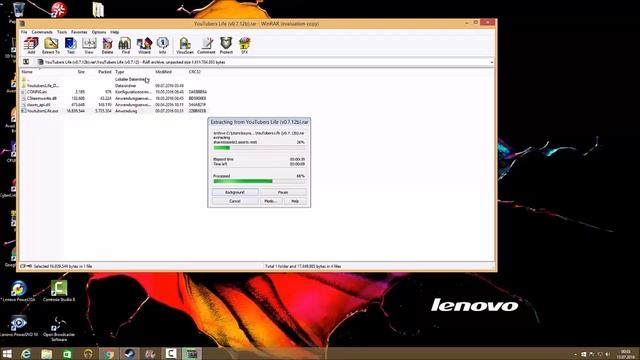Click the current file progress bar
This screenshot has height=360, width=640.
coord(259,148)
